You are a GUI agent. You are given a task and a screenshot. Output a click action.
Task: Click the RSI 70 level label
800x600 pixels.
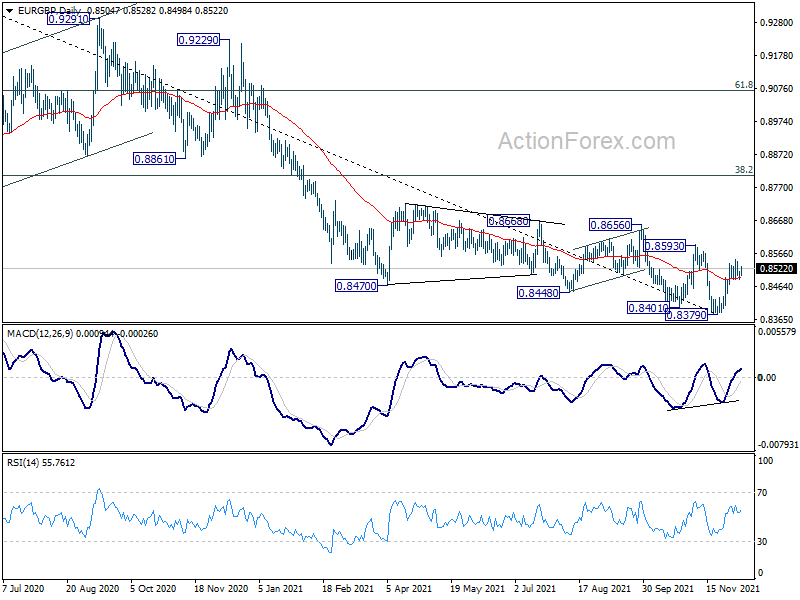point(762,493)
